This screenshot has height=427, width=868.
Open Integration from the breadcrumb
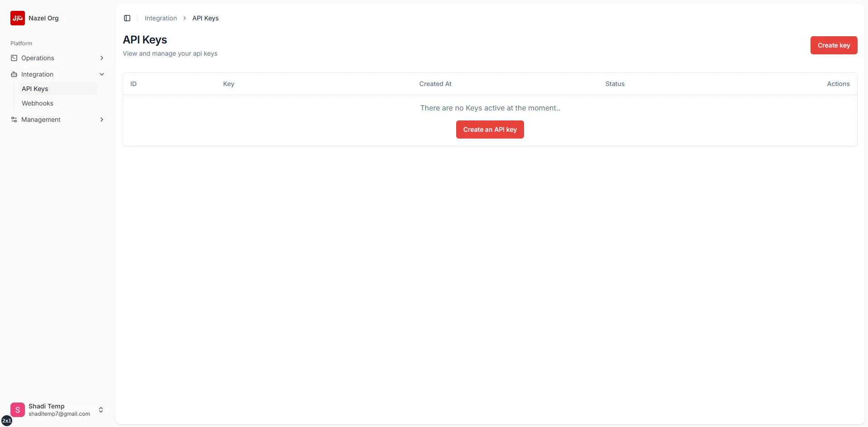[x=160, y=18]
